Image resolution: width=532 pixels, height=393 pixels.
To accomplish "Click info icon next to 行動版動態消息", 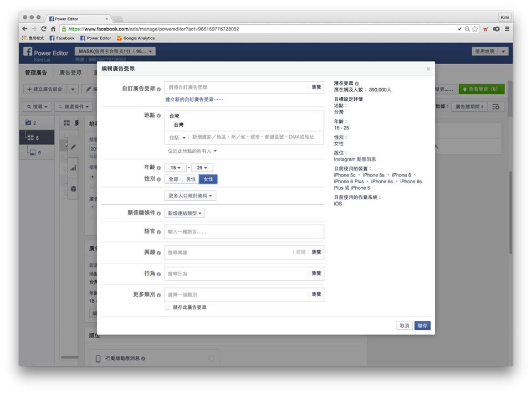I will 143,359.
